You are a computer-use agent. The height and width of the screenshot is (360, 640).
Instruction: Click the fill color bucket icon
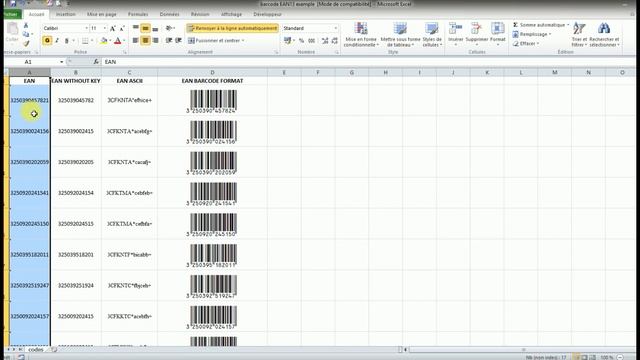tap(104, 40)
